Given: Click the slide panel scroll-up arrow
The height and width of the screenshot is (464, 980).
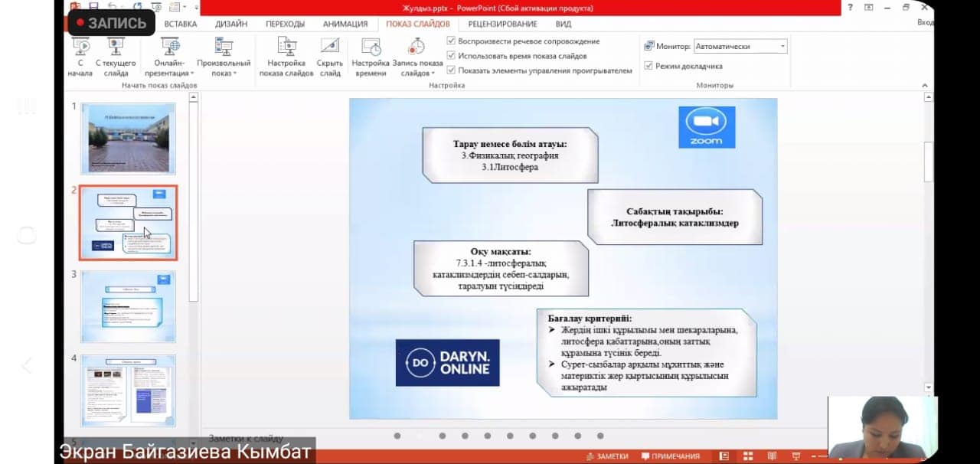Looking at the screenshot, I should [194, 97].
